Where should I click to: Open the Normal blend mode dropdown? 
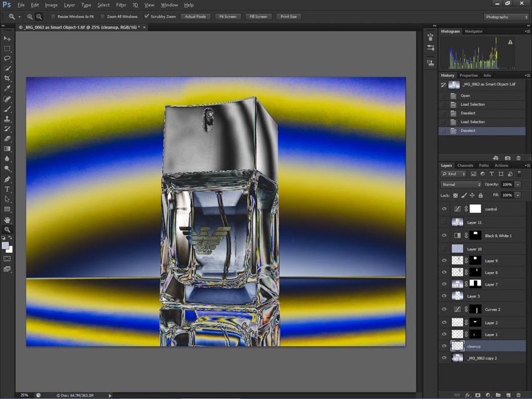click(x=461, y=184)
